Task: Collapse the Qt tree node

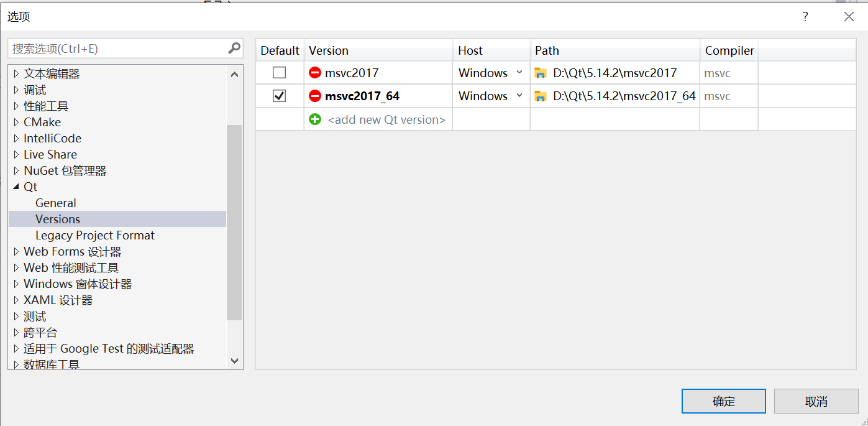Action: (17, 187)
